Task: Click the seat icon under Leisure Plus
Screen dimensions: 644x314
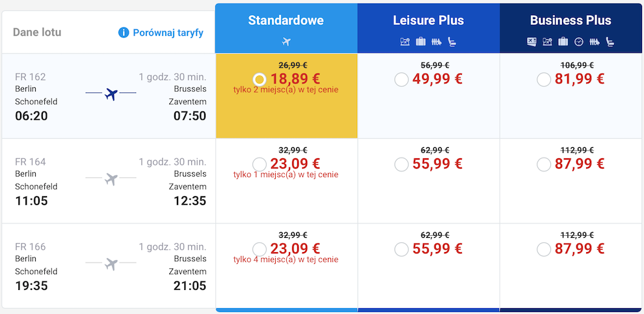Action: (452, 42)
